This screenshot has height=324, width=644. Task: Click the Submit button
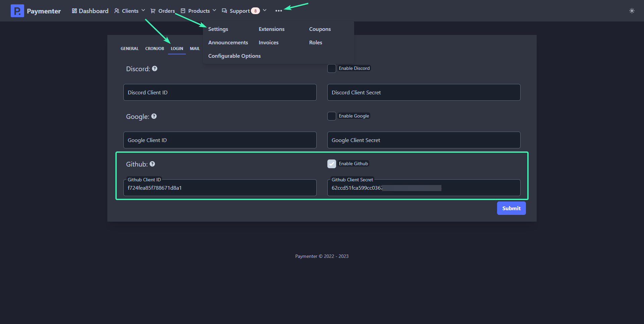tap(511, 208)
